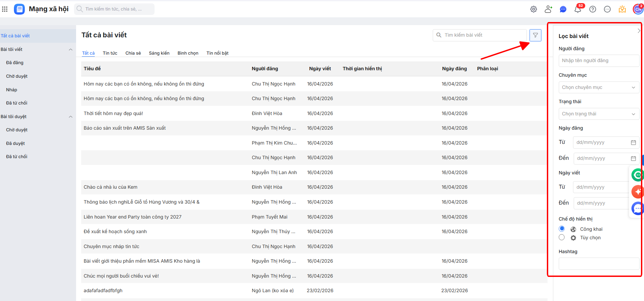This screenshot has height=301, width=644.
Task: Open the notifications bell
Action: pos(577,10)
